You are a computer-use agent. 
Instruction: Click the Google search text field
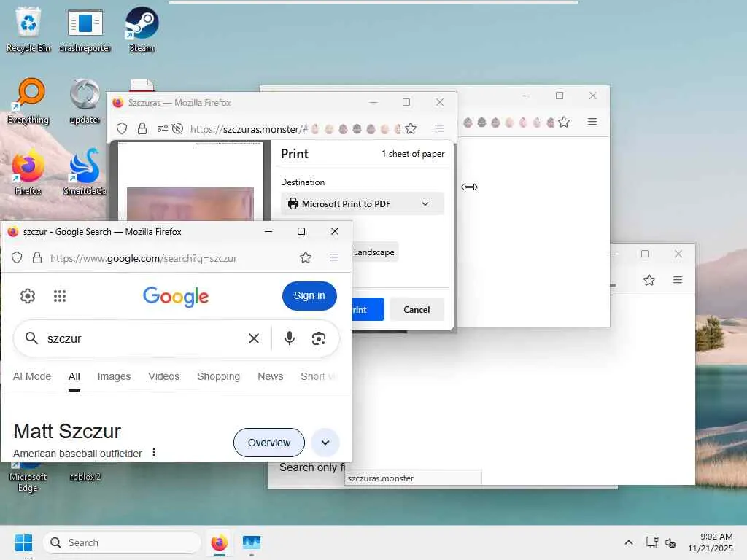coord(143,338)
